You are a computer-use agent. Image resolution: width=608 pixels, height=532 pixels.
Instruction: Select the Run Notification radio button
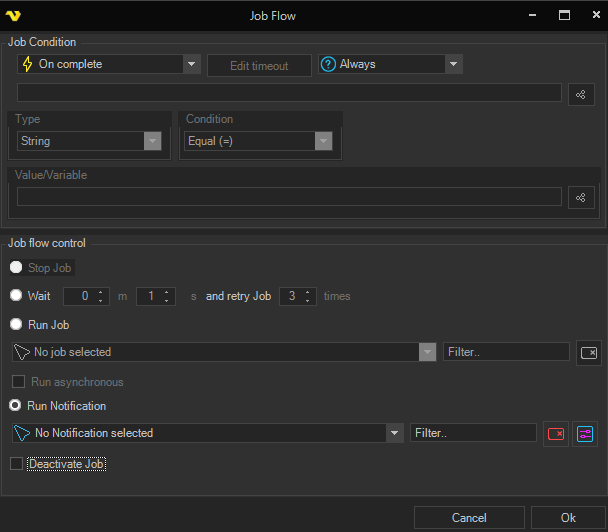(x=16, y=406)
